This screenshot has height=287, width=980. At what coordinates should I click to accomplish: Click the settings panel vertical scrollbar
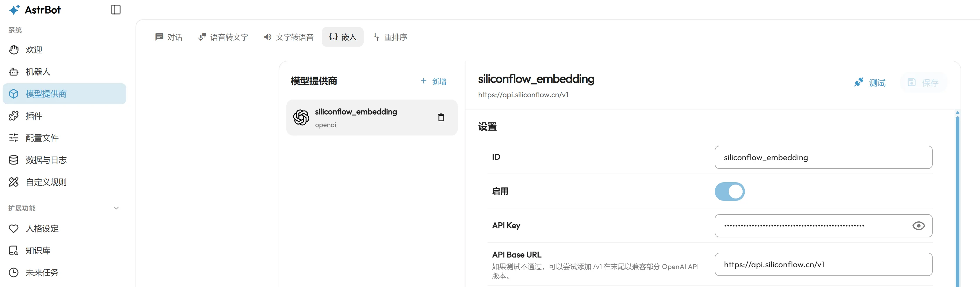coord(957,202)
